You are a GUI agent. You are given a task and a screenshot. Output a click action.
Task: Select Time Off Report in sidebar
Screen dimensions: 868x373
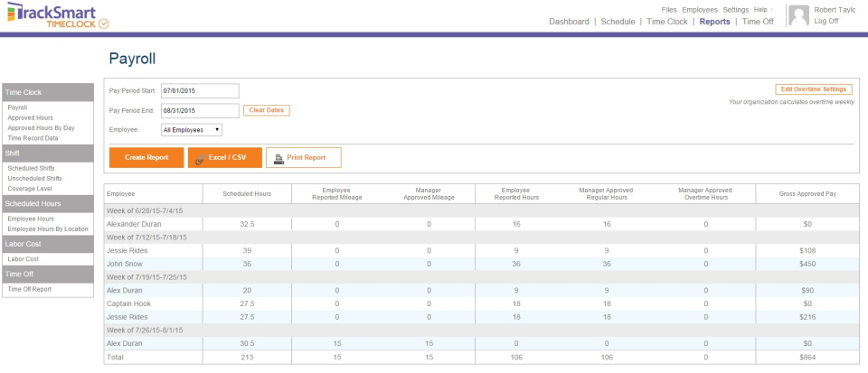point(29,289)
